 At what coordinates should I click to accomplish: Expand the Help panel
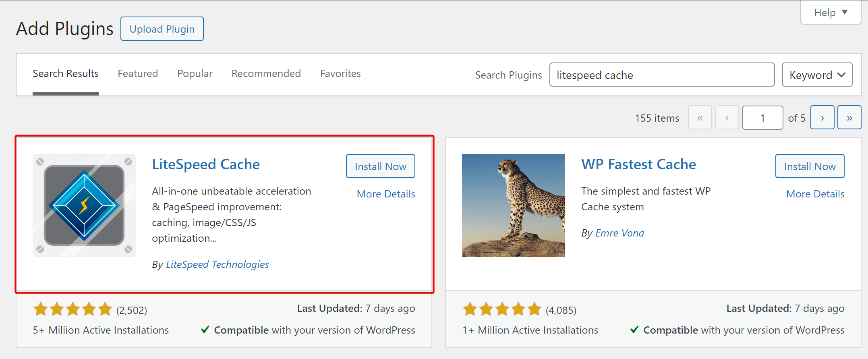831,12
